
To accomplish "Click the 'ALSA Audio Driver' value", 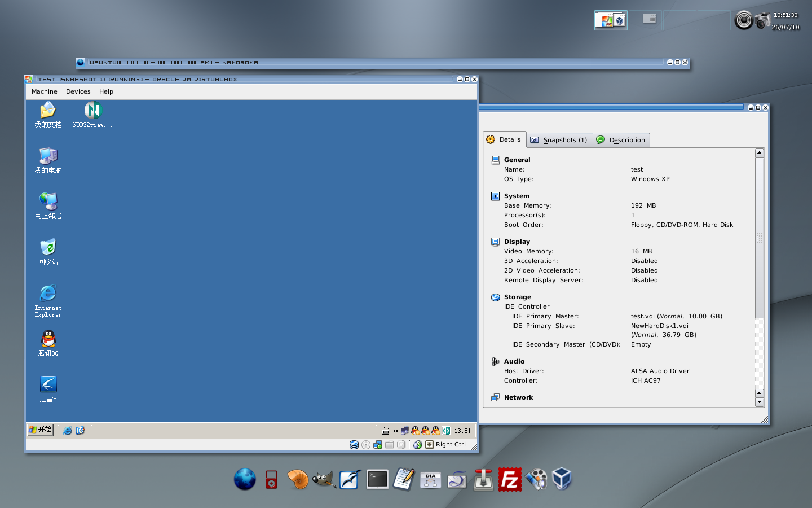I will (x=660, y=371).
